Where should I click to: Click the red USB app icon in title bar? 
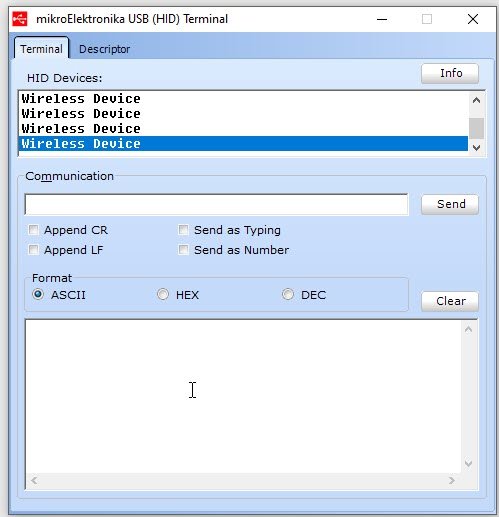tap(20, 19)
